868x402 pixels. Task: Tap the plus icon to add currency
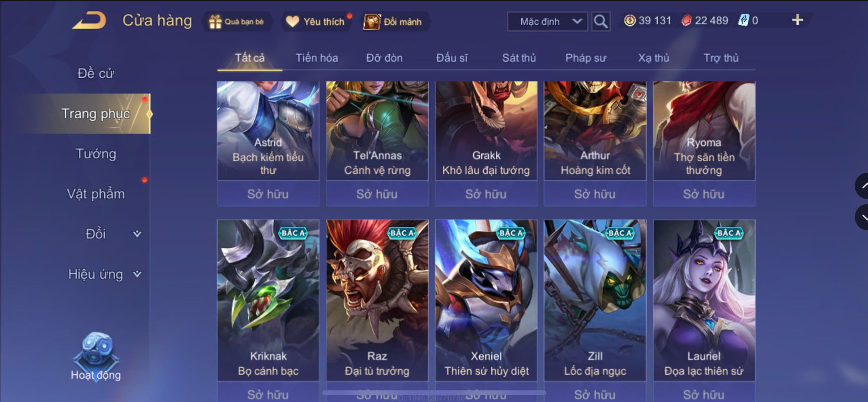point(797,20)
